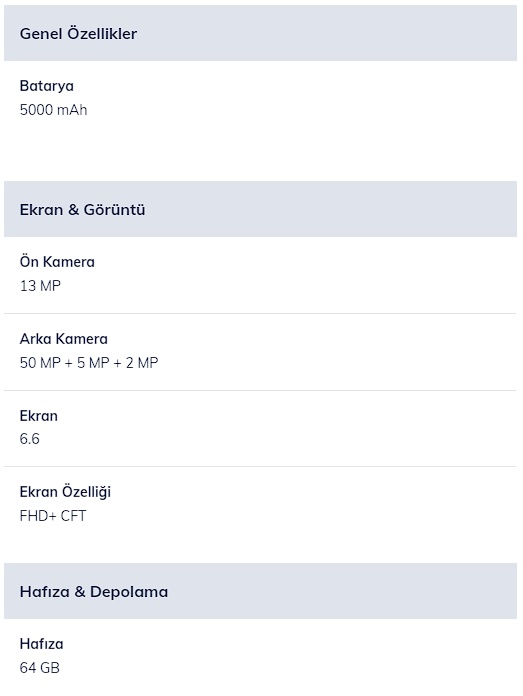The height and width of the screenshot is (696, 523).
Task: Click the divider line above Ekran Özelliği
Action: click(260, 467)
